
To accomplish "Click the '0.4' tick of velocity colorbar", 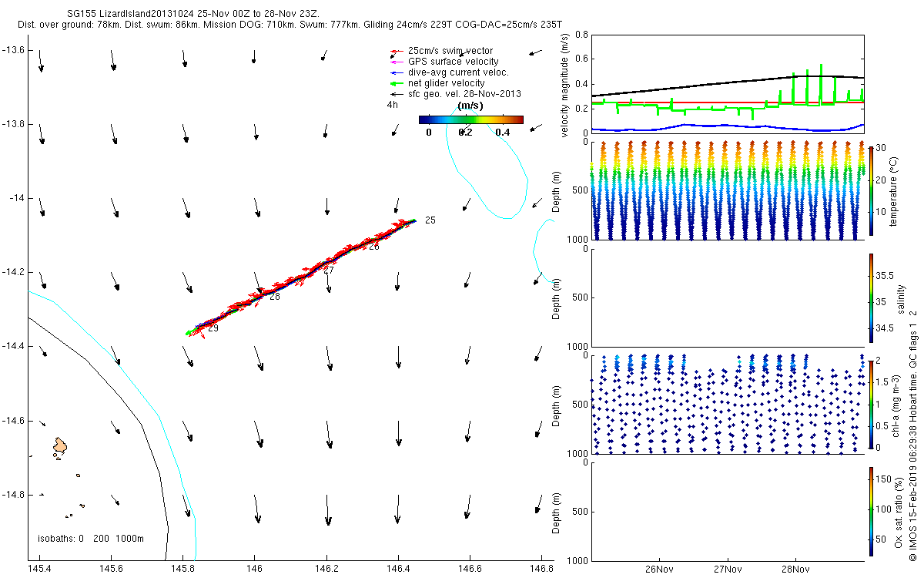I will [x=503, y=133].
